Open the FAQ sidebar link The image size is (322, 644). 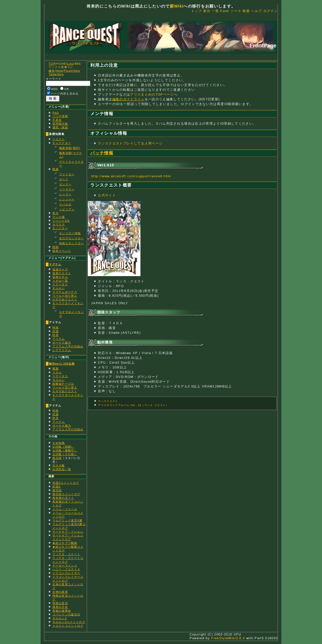point(56,113)
